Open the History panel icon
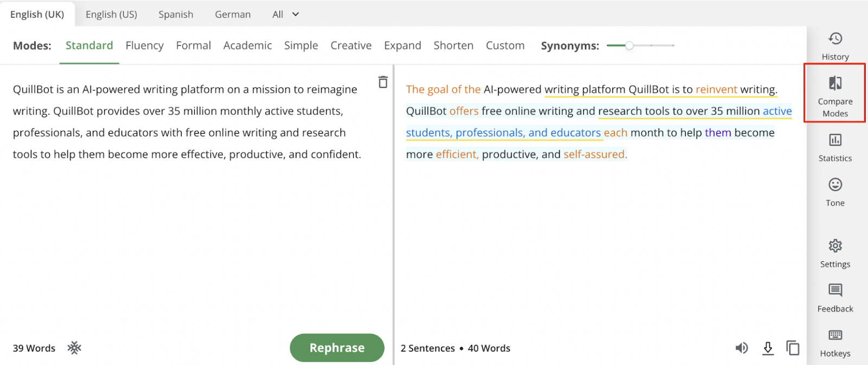 pyautogui.click(x=835, y=39)
